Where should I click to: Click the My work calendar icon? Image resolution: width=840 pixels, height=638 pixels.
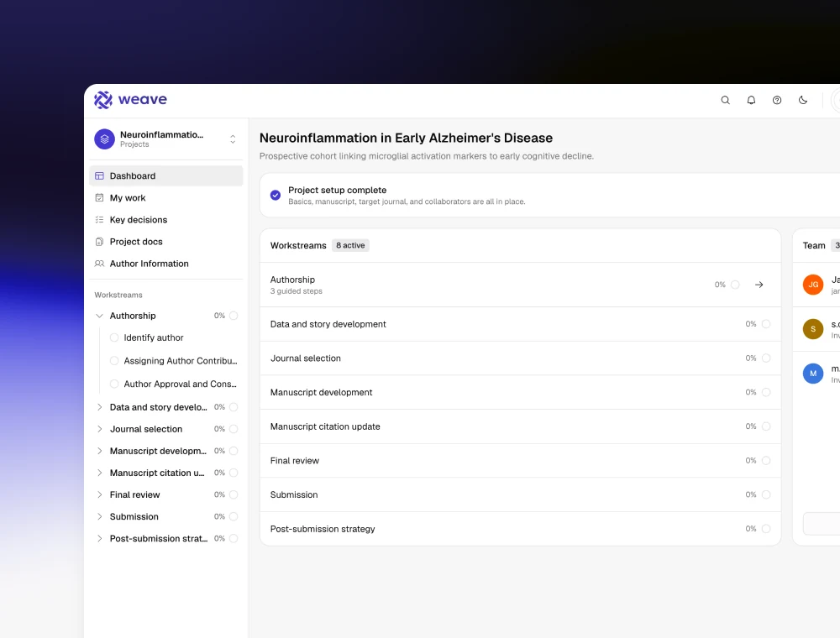pos(99,198)
